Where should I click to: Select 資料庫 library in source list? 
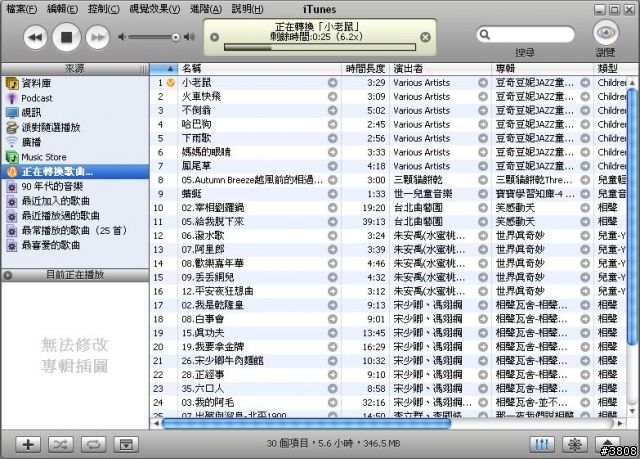tap(75, 83)
